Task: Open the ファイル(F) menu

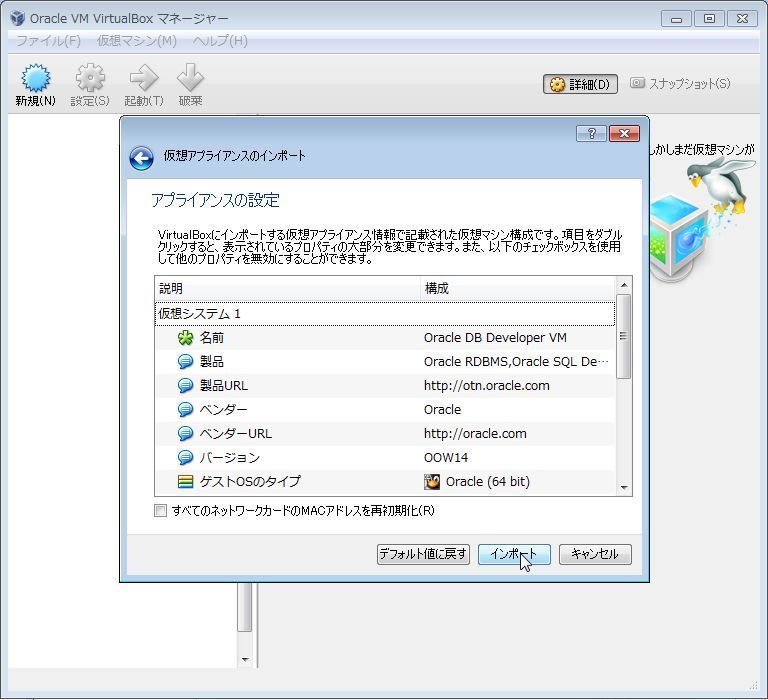Action: [48, 41]
